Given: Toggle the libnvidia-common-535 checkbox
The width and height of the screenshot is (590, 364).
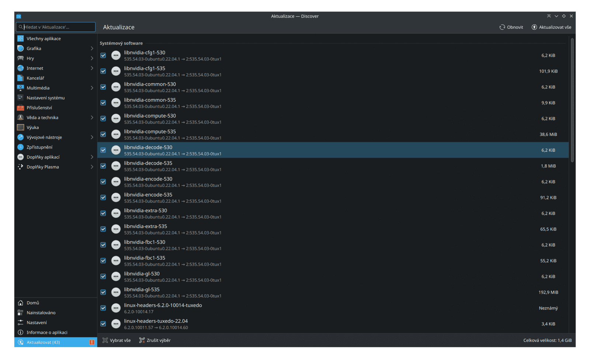Looking at the screenshot, I should coord(103,103).
